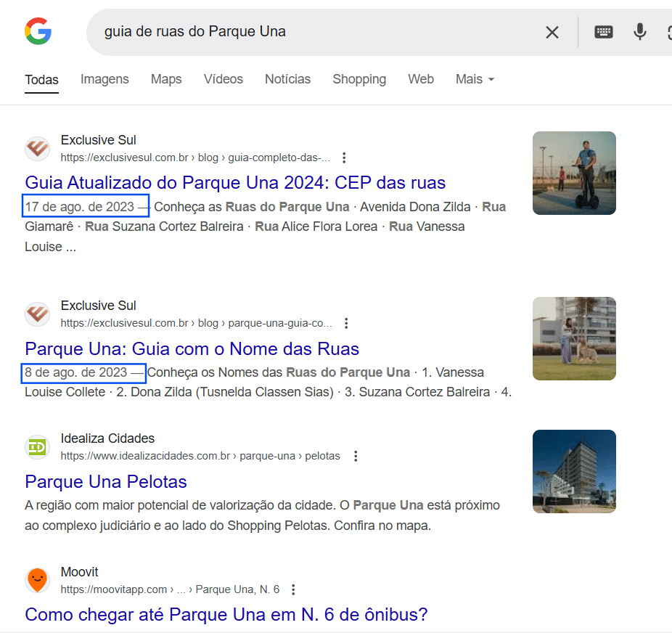Open 'Guia Atualizado do Parque Una 2024' link
672x633 pixels.
pos(235,182)
